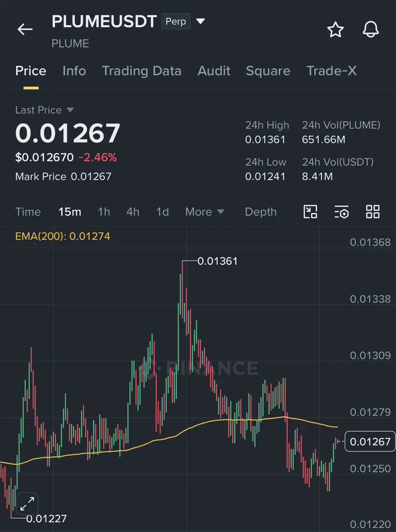This screenshot has width=396, height=532.
Task: Tap the 0.01227 low marker on chart
Action: point(46,519)
